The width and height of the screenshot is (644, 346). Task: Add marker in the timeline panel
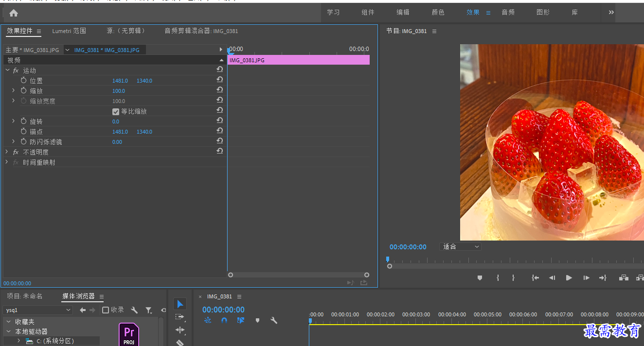pos(257,320)
